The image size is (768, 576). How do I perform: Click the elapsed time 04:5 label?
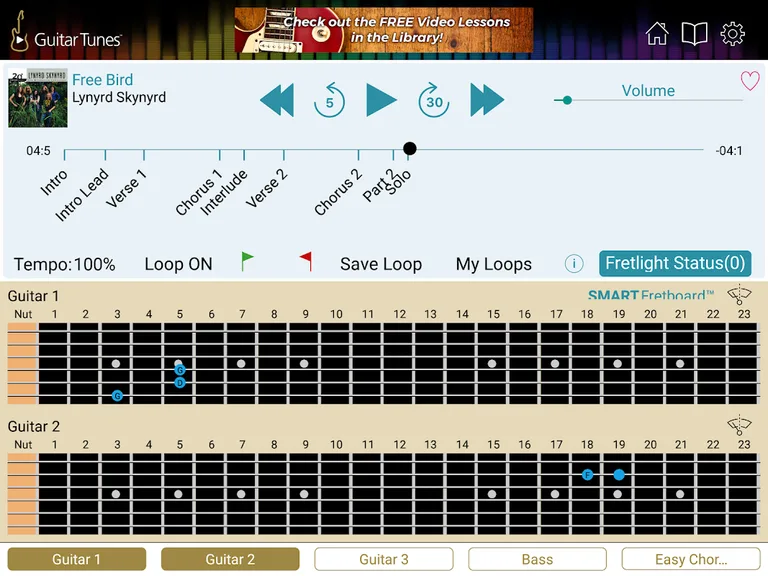coord(38,151)
